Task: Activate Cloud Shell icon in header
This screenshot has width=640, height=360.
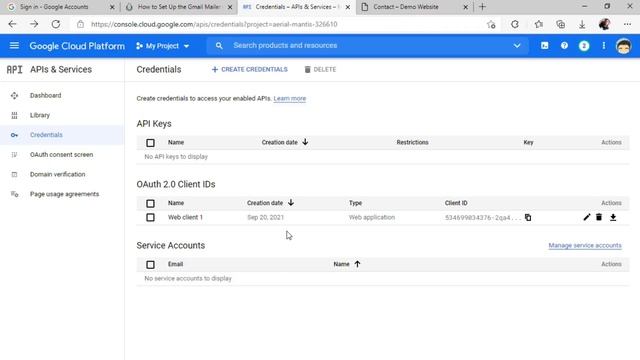Action: 544,46
